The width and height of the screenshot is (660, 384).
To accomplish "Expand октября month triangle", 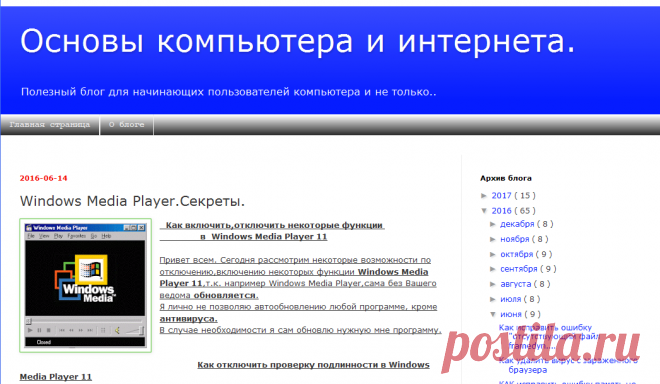I will (493, 254).
